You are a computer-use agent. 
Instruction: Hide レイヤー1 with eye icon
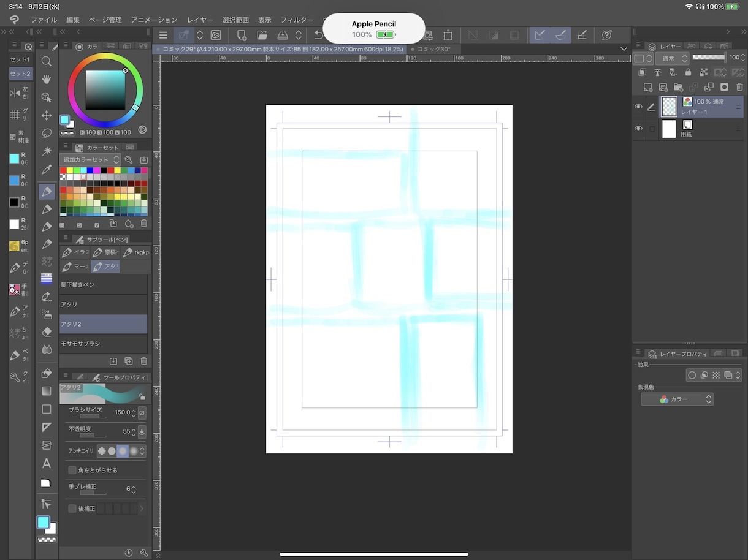point(638,107)
